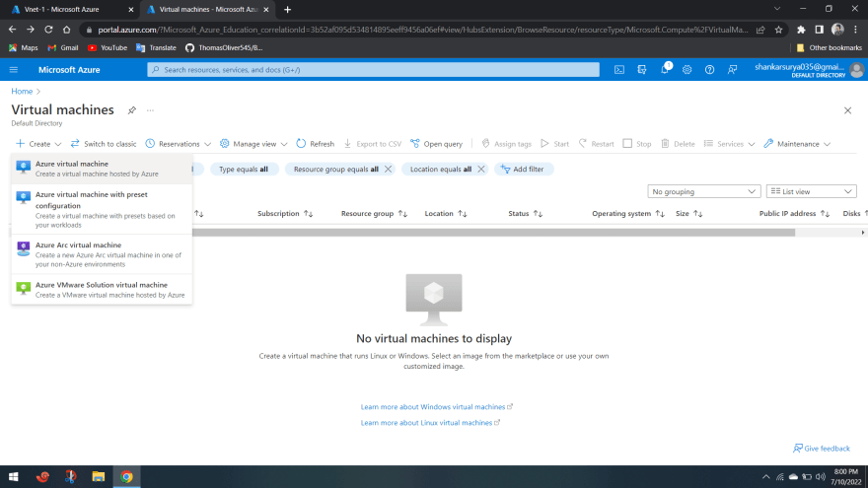
Task: Pin the Virtual machines blade
Action: (x=132, y=110)
